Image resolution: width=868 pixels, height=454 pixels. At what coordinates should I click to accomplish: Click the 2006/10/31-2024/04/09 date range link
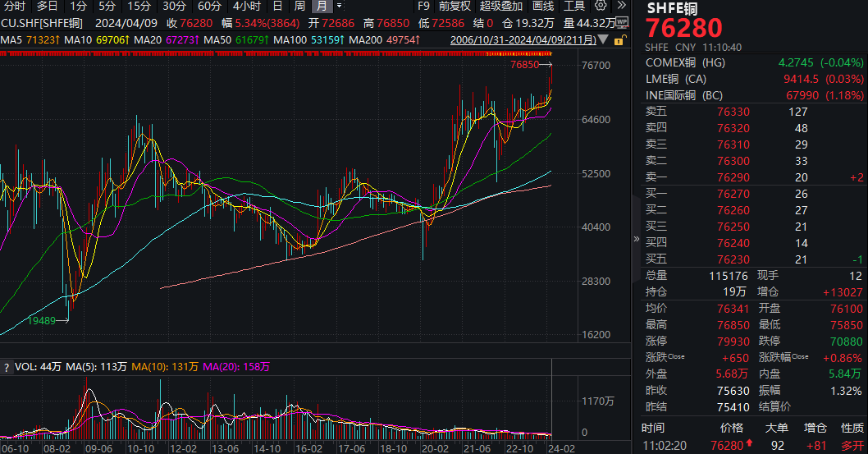click(523, 40)
